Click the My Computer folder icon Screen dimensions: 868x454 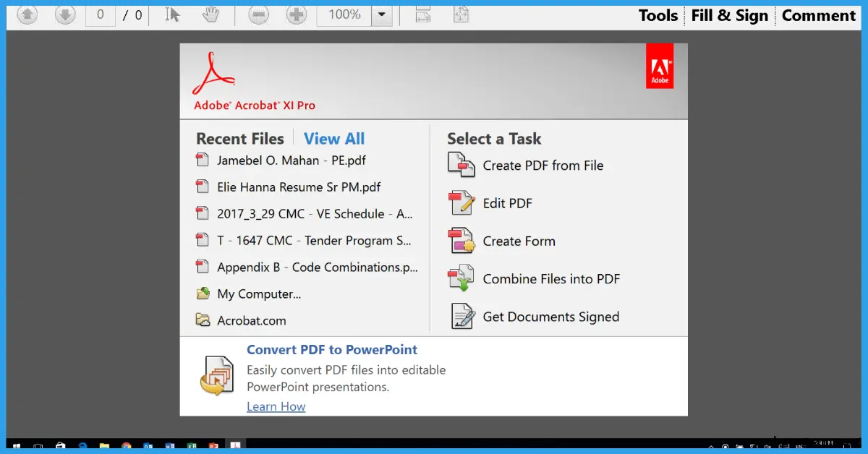(x=203, y=294)
